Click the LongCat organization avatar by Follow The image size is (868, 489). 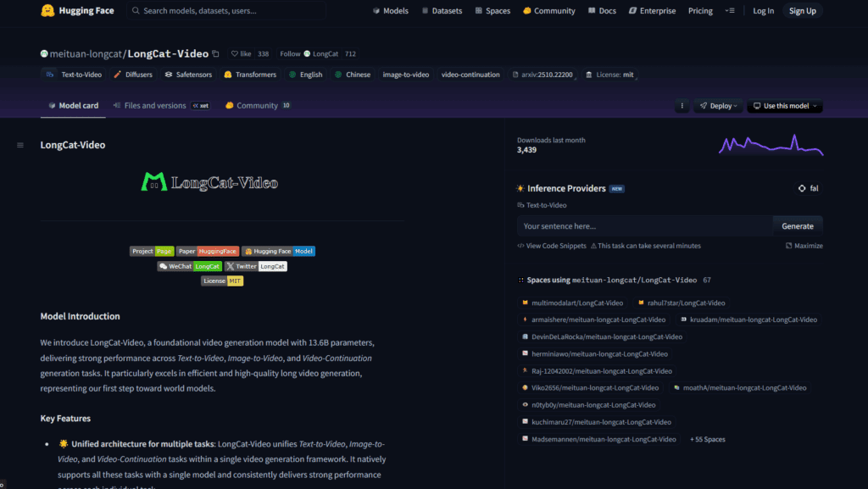point(307,53)
